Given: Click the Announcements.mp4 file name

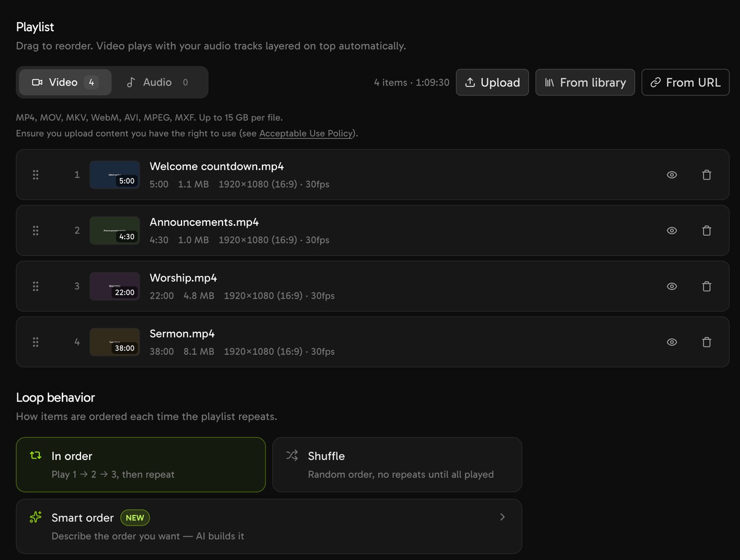Looking at the screenshot, I should 204,222.
